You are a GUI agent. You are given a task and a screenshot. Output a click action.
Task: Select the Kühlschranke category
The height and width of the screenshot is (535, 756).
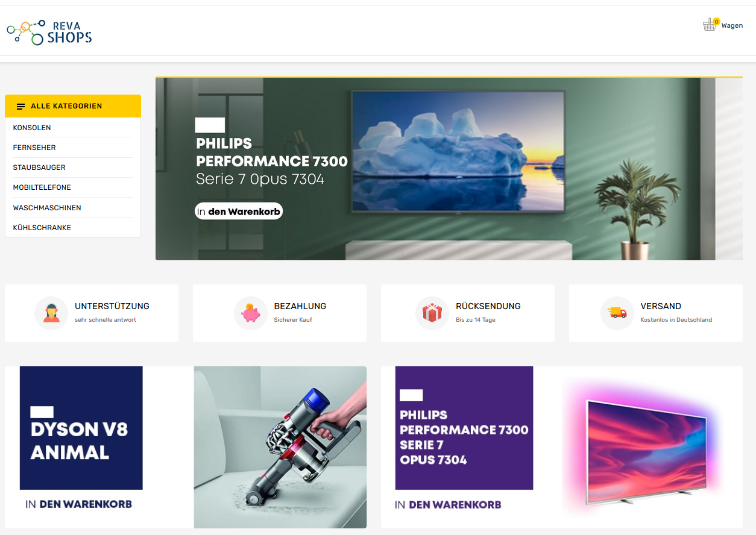42,228
